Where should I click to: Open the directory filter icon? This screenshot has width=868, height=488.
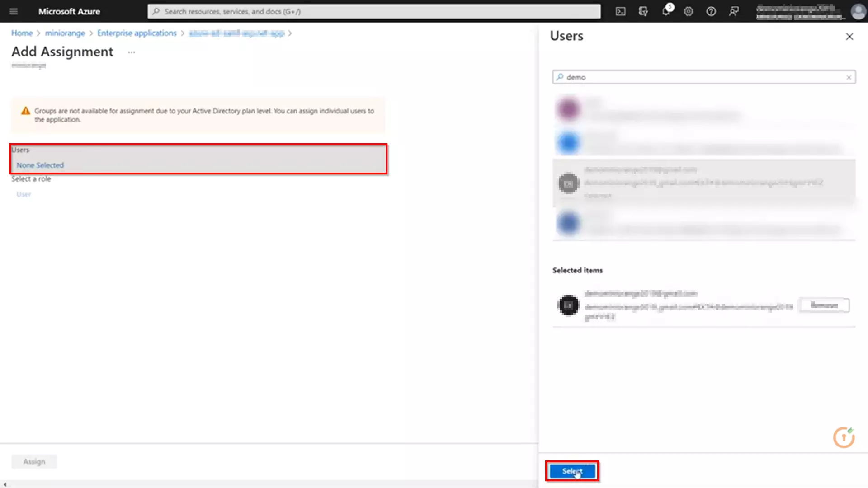643,11
